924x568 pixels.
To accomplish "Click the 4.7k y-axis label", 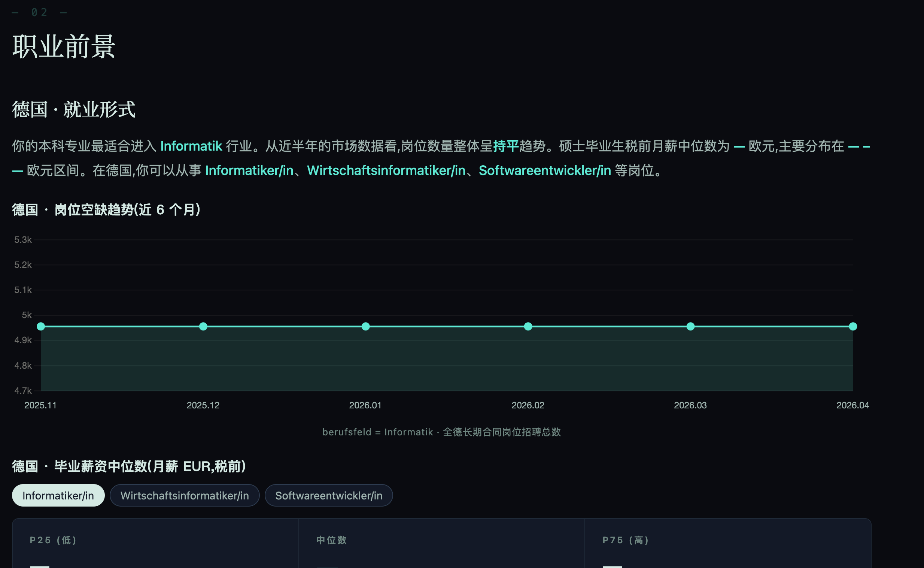I will 23,391.
